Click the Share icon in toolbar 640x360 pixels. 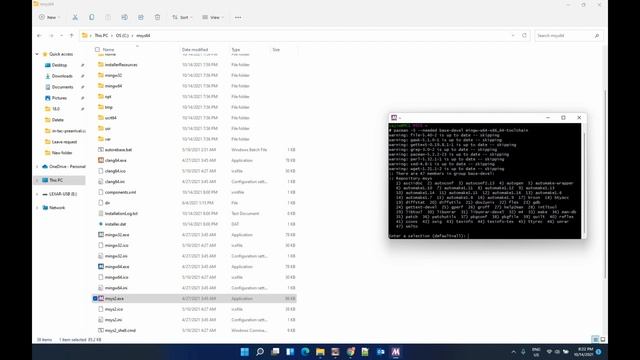point(141,17)
